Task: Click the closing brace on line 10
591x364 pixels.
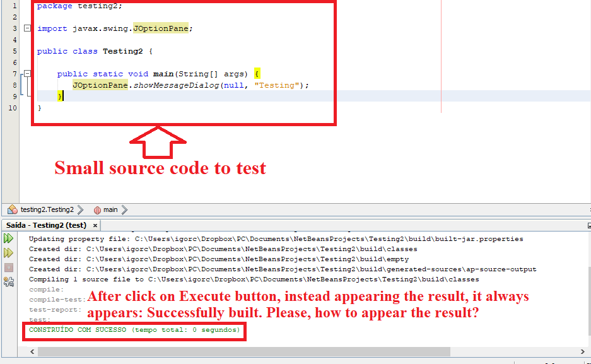Action: (x=40, y=108)
